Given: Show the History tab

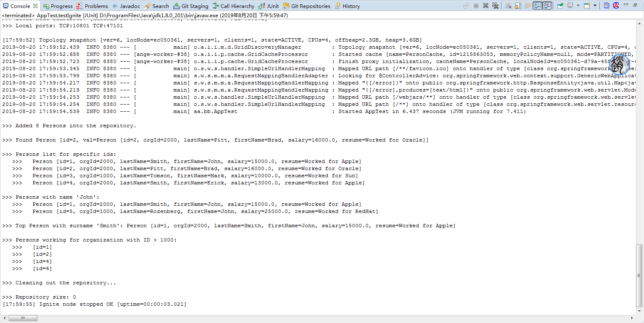Looking at the screenshot, I should click(x=347, y=6).
